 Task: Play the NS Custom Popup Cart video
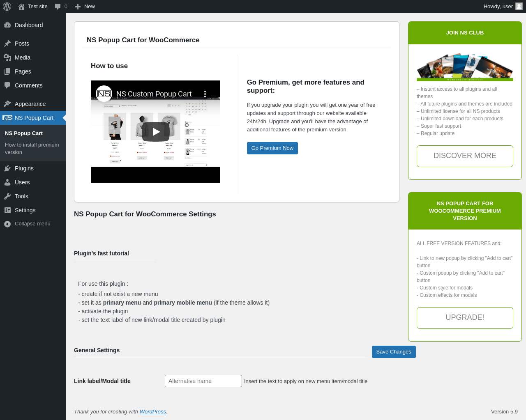(x=156, y=132)
